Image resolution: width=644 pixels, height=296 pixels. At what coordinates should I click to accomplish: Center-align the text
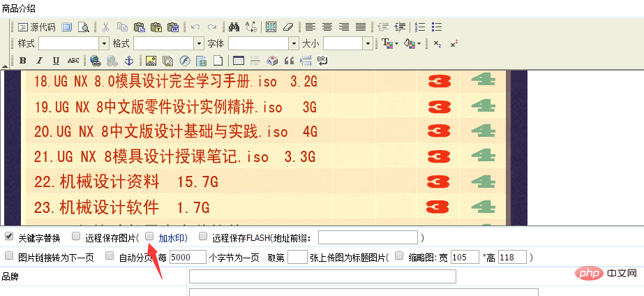[327, 27]
